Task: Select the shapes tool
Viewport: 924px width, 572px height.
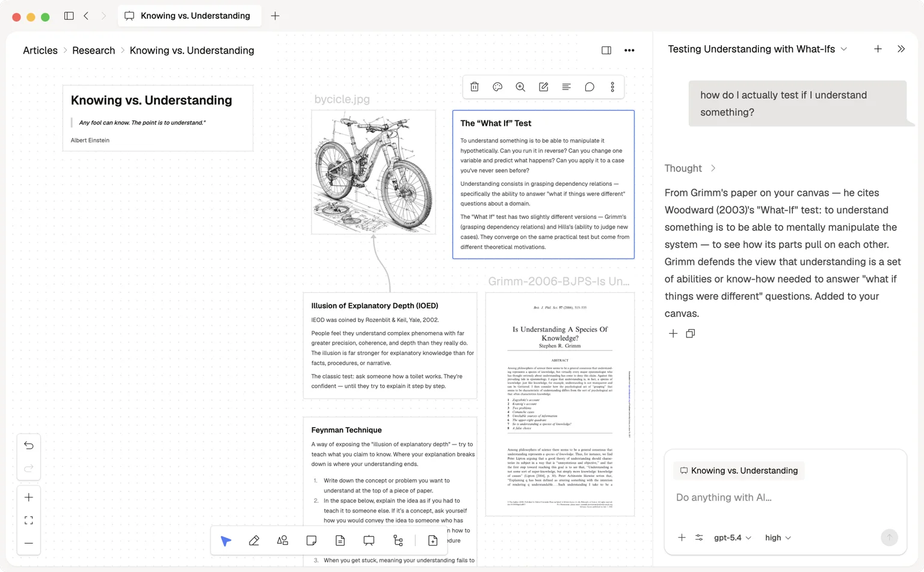Action: (x=283, y=541)
